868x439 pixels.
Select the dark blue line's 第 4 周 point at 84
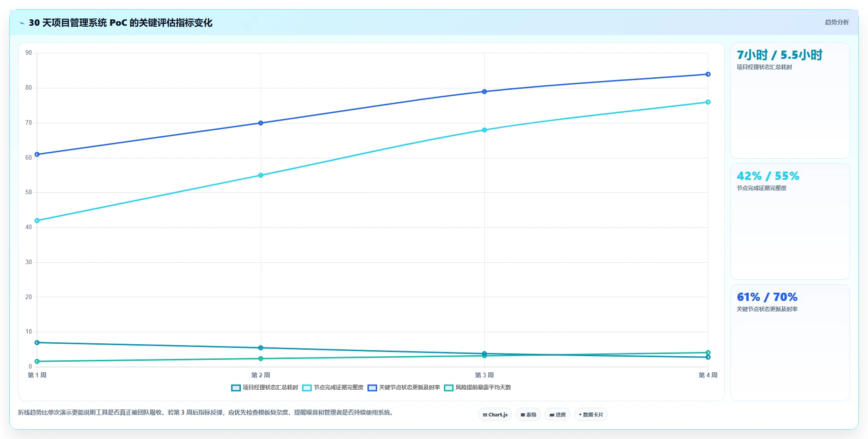[708, 74]
